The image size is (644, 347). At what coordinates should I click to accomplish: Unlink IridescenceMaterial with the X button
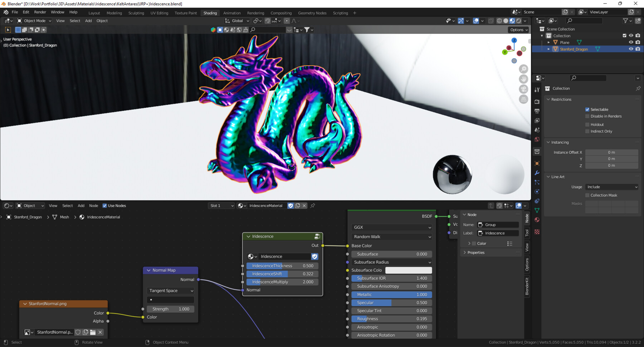pyautogui.click(x=304, y=205)
